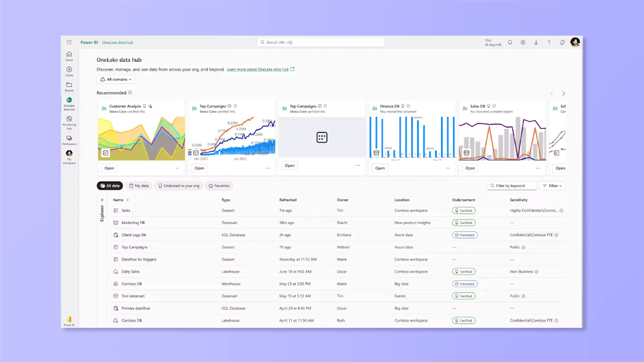Click the Filter by keyword field
Screen dimensions: 644x362
pyautogui.click(x=512, y=186)
